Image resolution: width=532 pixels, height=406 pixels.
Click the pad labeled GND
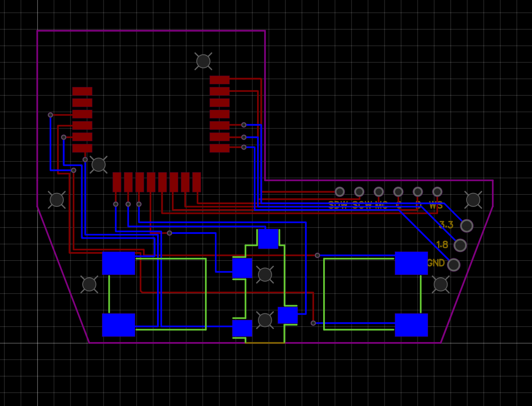454,265
